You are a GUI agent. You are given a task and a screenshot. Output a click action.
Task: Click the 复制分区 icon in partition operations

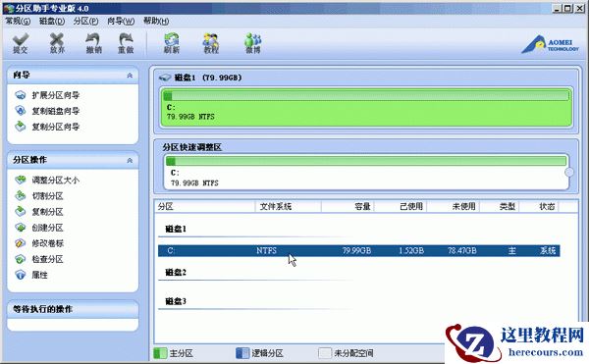(x=21, y=211)
